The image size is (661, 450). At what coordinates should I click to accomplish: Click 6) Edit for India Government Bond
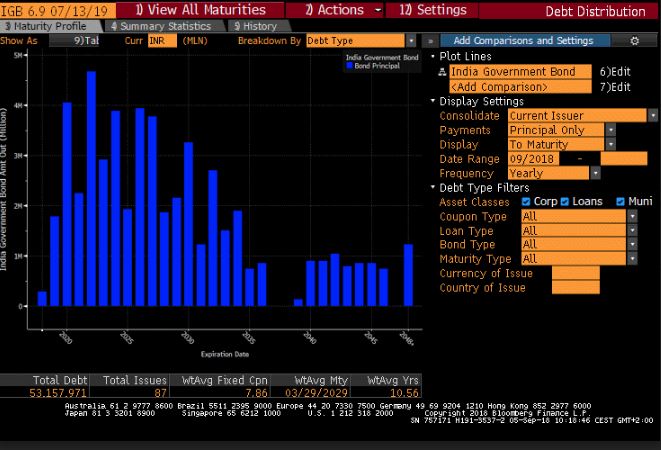[x=615, y=72]
